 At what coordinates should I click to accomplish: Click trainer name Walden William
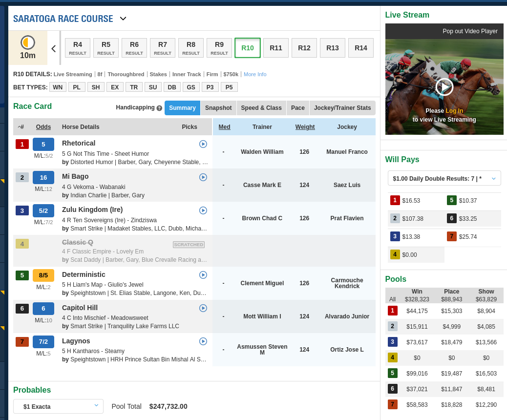[x=262, y=152]
